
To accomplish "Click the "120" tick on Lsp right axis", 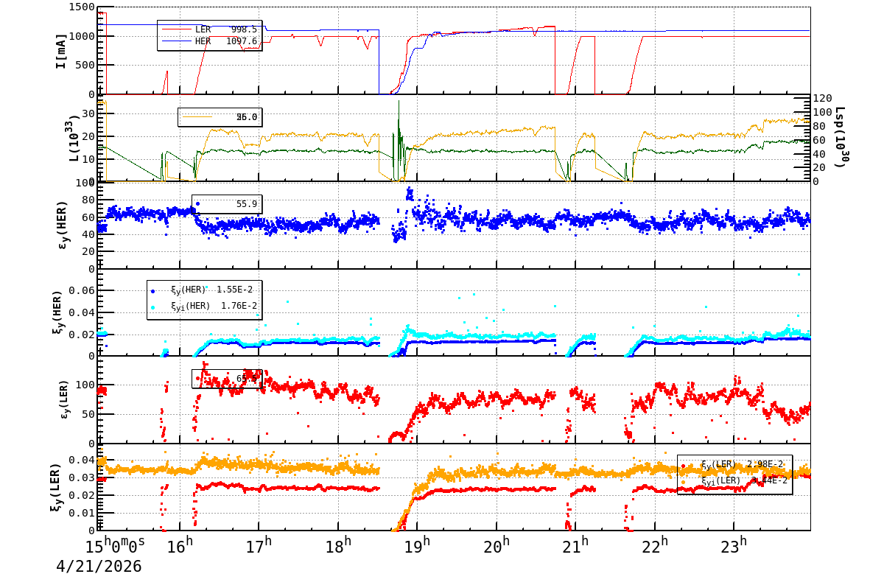I will point(823,98).
